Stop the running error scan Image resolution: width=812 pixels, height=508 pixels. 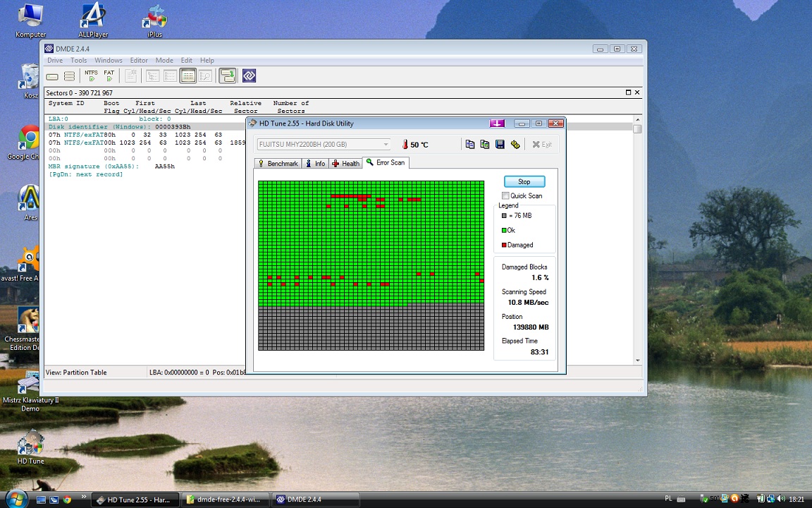tap(524, 181)
